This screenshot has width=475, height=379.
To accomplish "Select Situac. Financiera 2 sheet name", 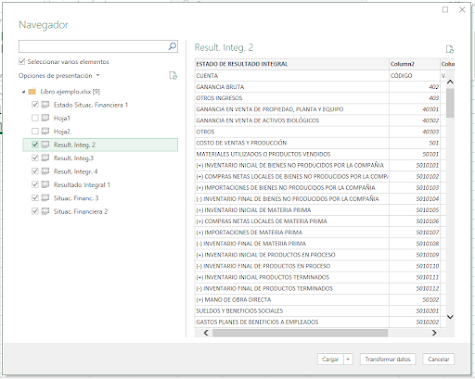I will tap(81, 211).
